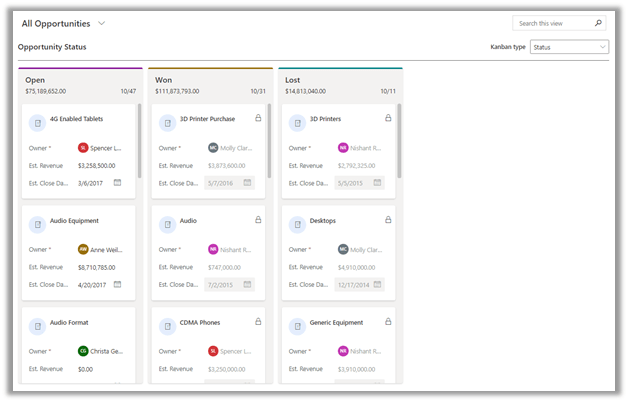
Task: Click the Search this view field
Action: point(552,23)
